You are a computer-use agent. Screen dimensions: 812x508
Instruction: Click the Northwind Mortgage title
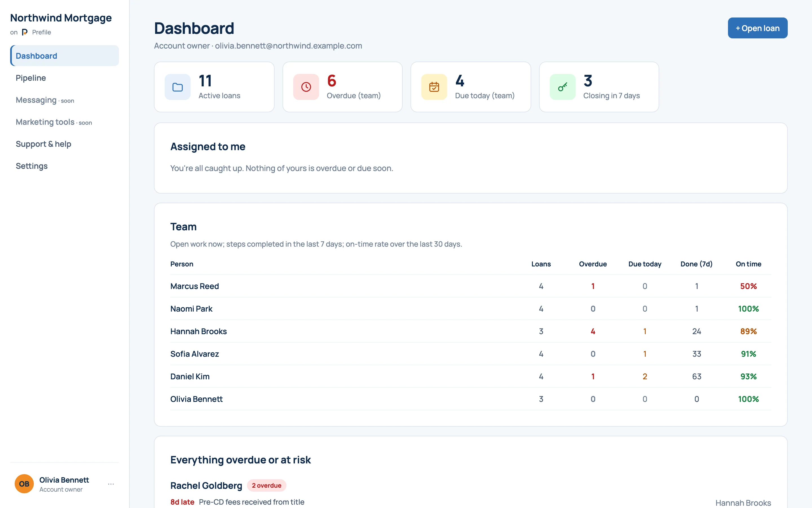(x=61, y=18)
